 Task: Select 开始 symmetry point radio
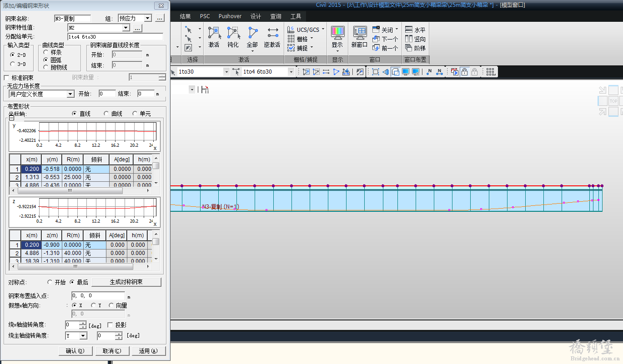[x=50, y=282]
